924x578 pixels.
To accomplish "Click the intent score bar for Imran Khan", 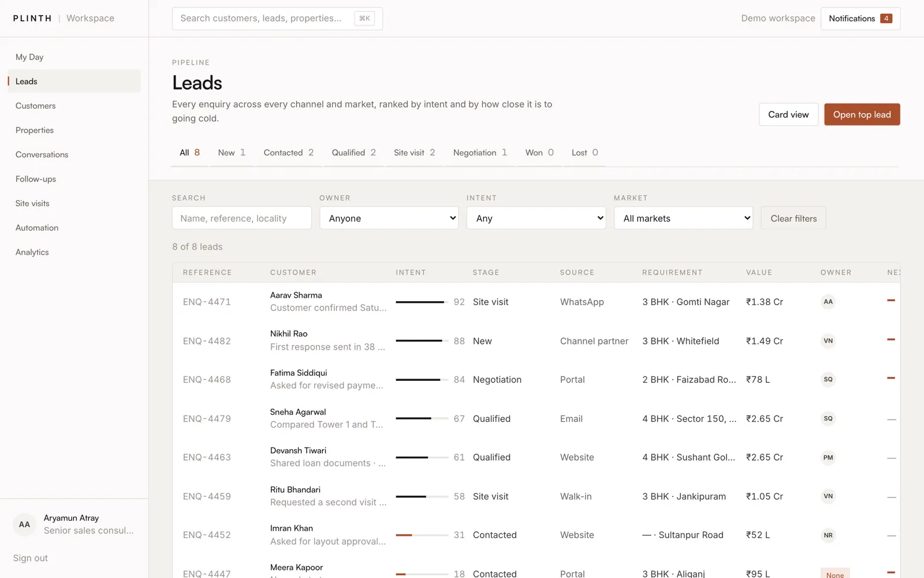I will [422, 535].
